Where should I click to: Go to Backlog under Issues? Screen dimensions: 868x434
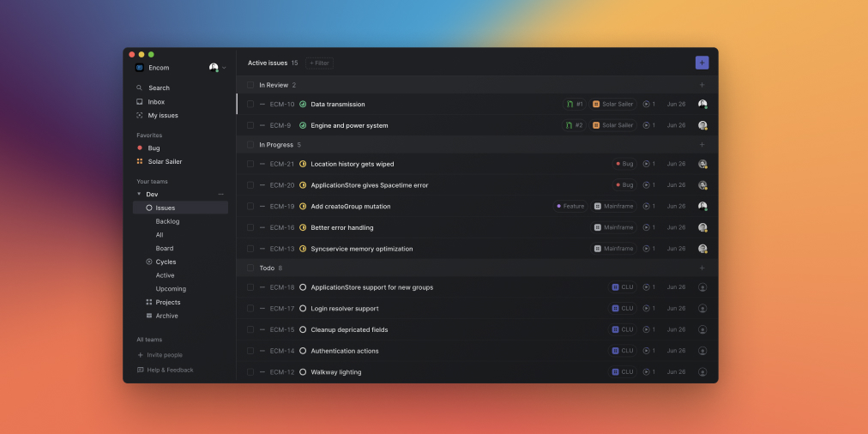click(167, 221)
